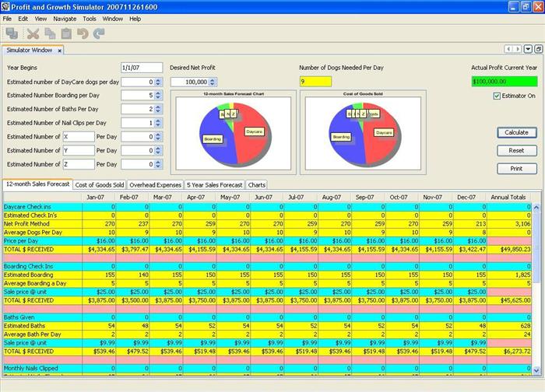This screenshot has height=392, width=545.
Task: Open the document list dropdown arrow
Action: (x=528, y=49)
